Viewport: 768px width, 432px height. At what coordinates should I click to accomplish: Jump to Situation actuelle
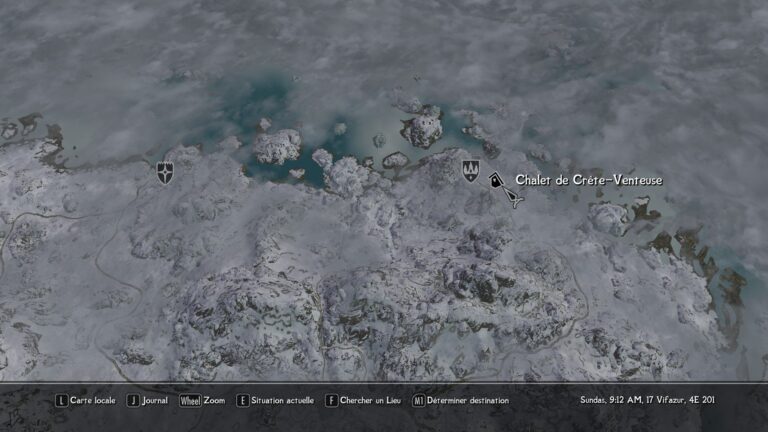pos(282,400)
